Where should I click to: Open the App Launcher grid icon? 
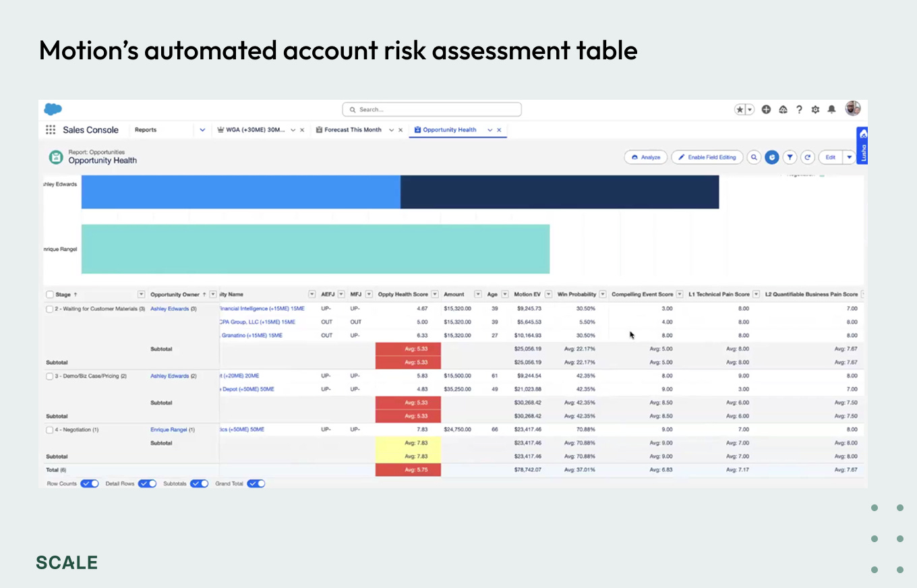[51, 130]
